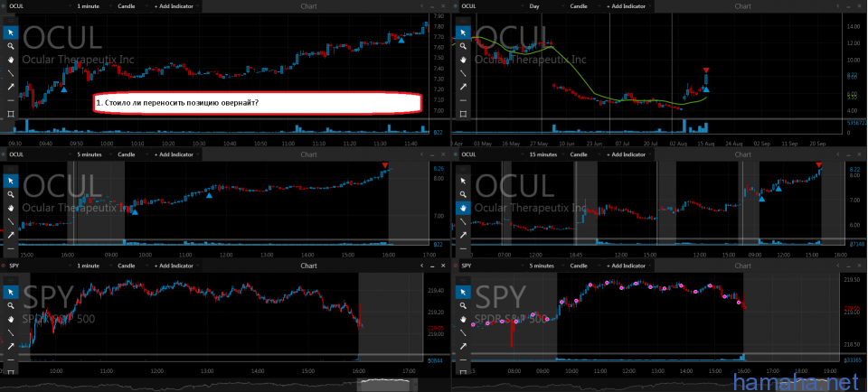Select the horizontal line tool in OCUL 1 minute chart
The height and width of the screenshot is (392, 868).
(x=11, y=100)
